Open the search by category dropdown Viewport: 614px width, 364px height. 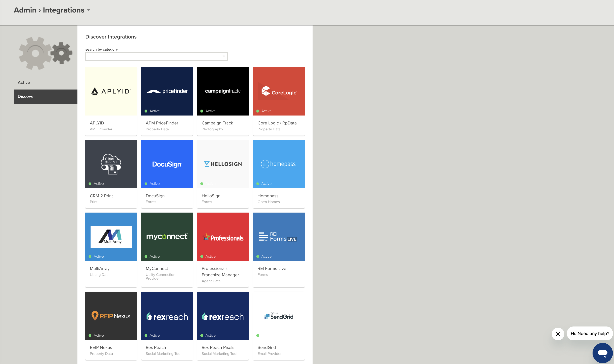(156, 56)
